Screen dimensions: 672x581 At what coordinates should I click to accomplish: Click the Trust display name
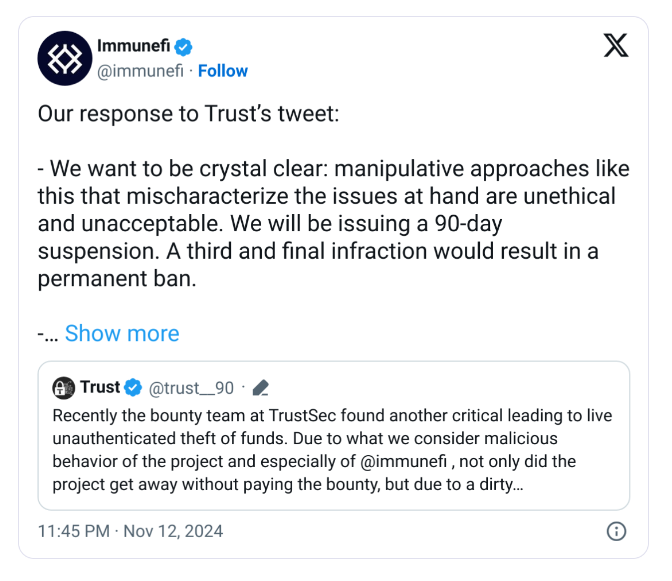point(100,387)
